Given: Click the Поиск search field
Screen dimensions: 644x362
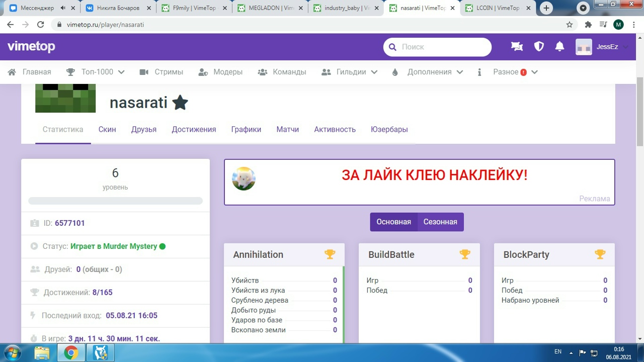Looking at the screenshot, I should pos(443,47).
